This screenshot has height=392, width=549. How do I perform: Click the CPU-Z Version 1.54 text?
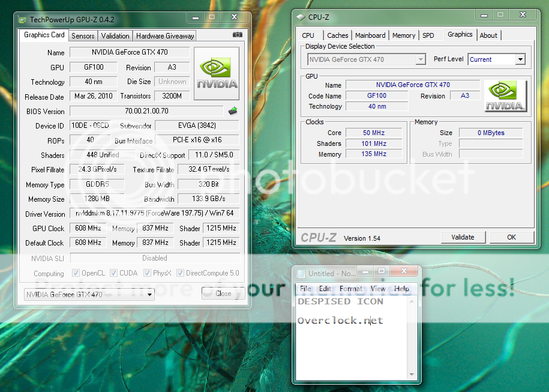pyautogui.click(x=362, y=238)
